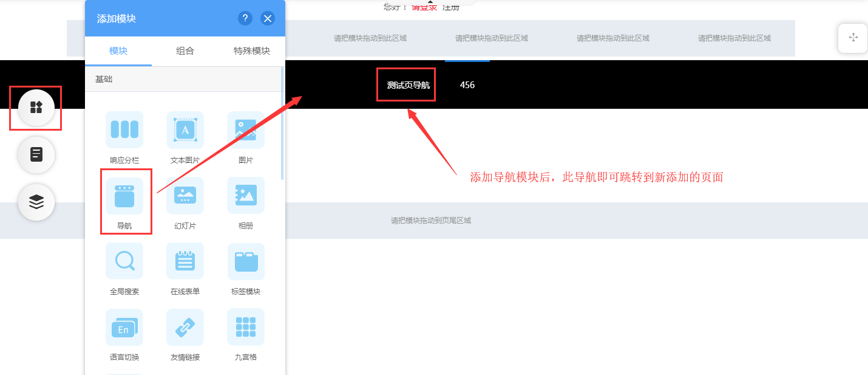Click the 导航 navigation module icon

pos(124,196)
